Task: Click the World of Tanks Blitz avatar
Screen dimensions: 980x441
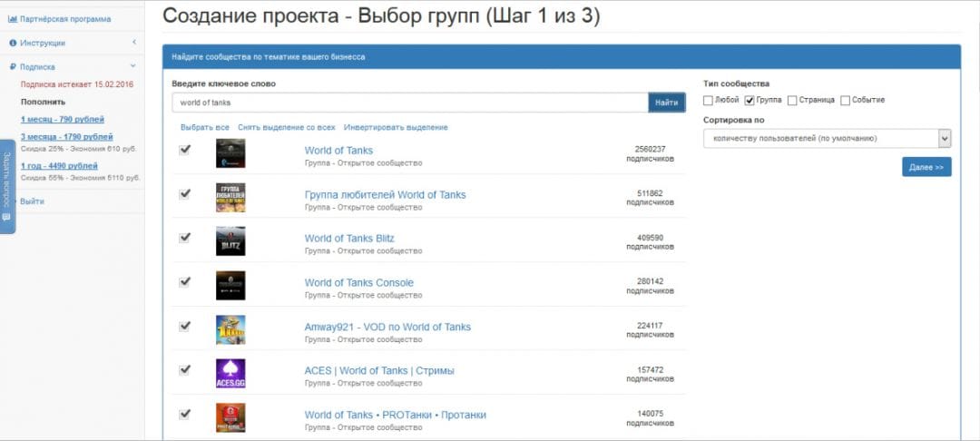Action: (230, 241)
